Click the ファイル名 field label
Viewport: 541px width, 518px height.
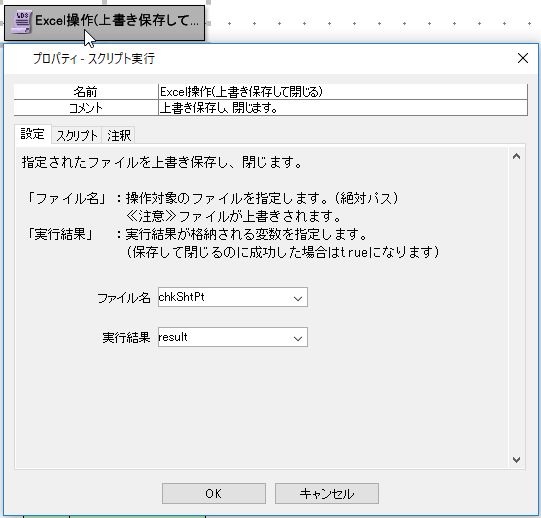[x=124, y=298]
